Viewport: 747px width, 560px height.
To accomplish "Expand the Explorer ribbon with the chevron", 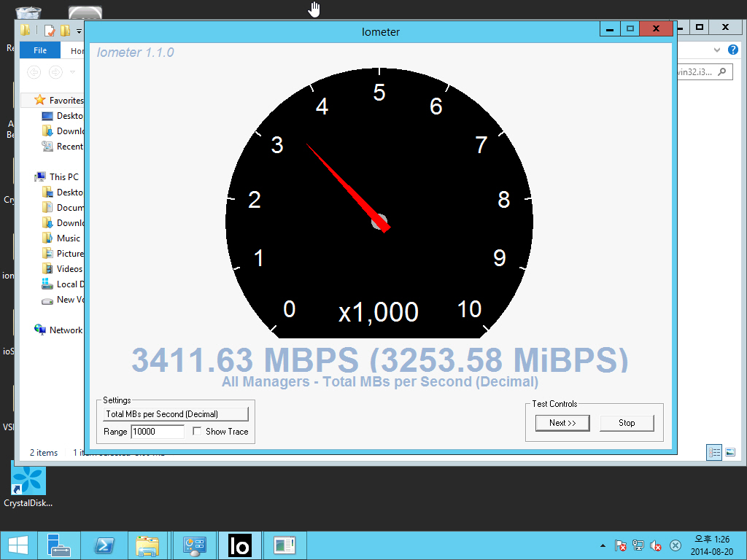I will [x=717, y=50].
